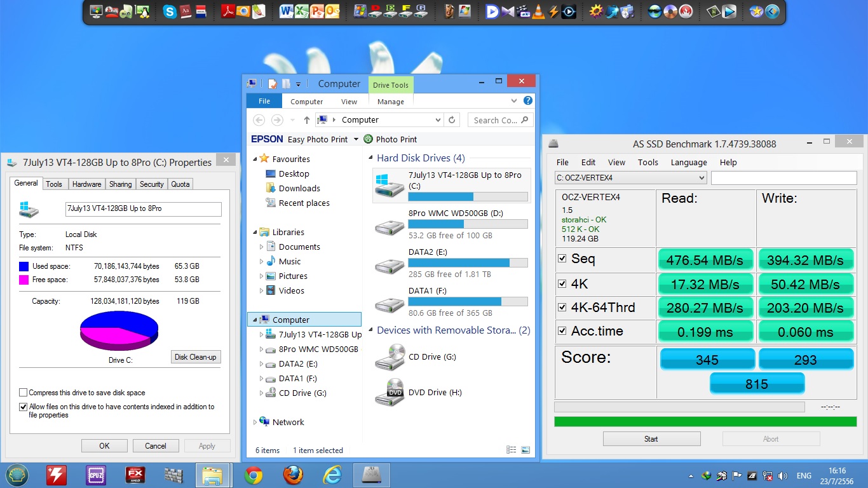Viewport: 868px width, 488px height.
Task: Launch Skype from the top dock
Action: (x=170, y=11)
